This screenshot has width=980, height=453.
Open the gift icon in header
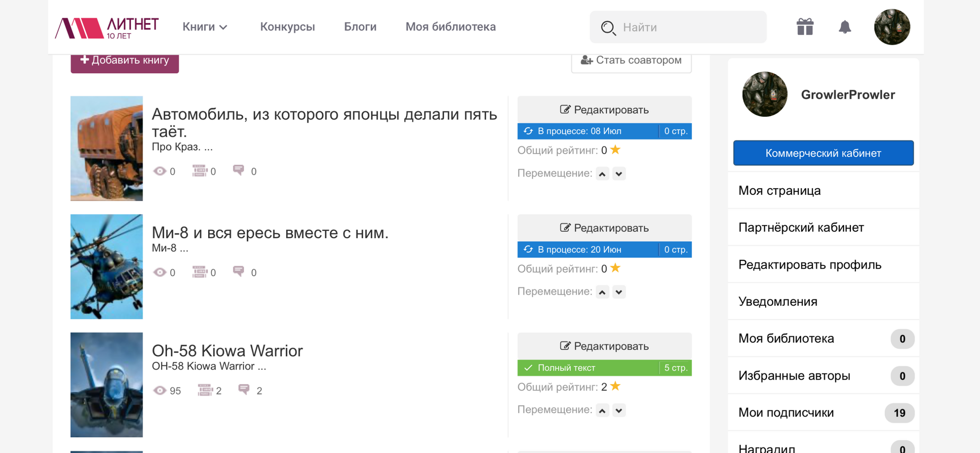click(805, 27)
